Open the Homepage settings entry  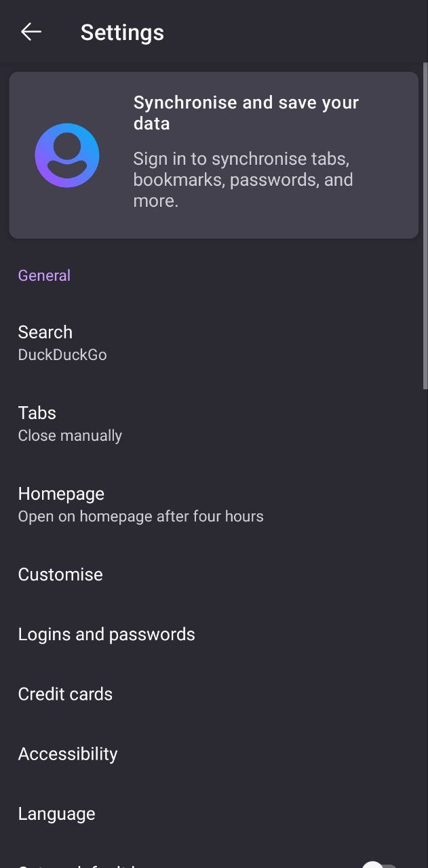coord(214,504)
